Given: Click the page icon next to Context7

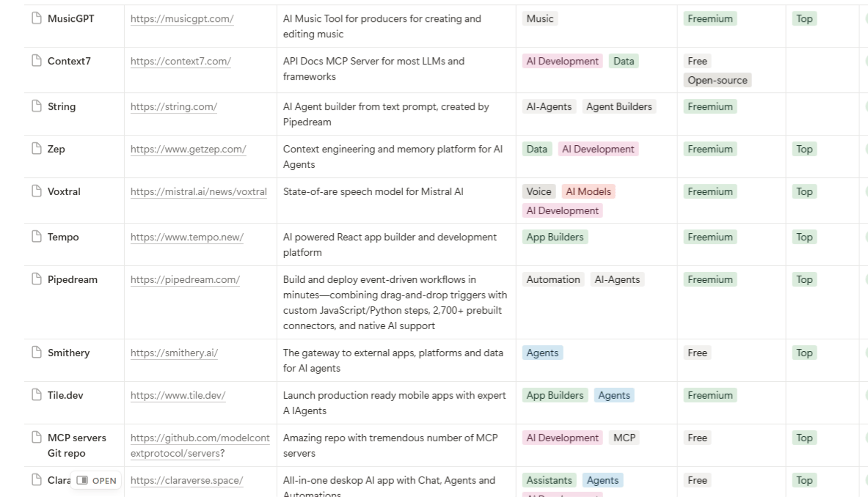Looking at the screenshot, I should tap(37, 62).
